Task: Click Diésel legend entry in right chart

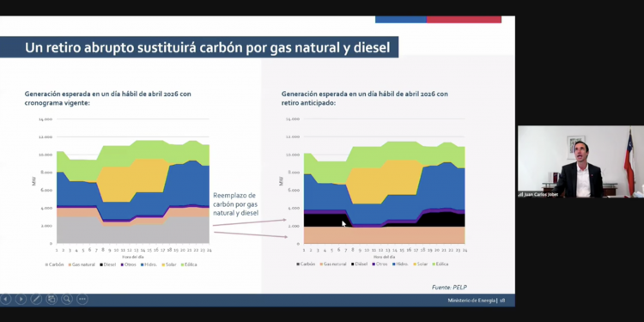Action: [x=359, y=264]
